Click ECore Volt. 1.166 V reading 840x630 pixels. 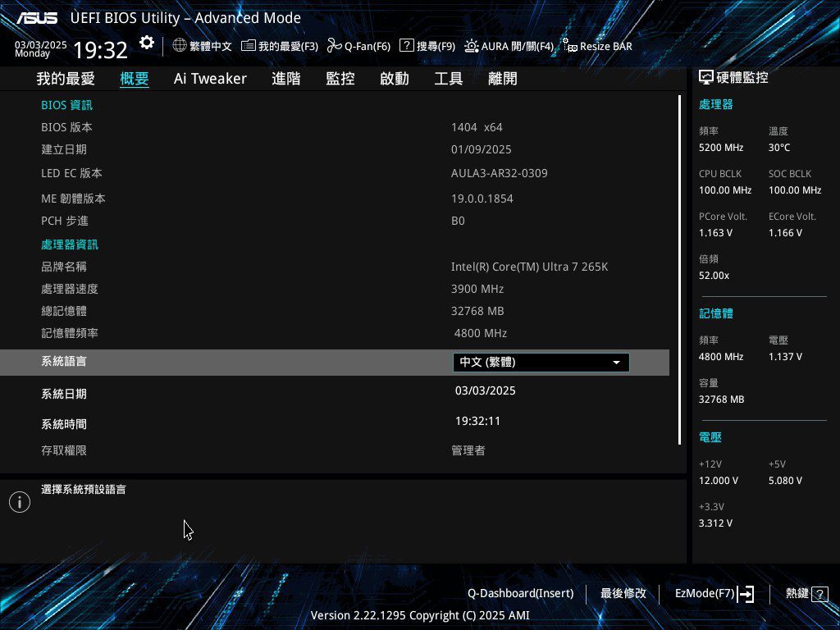point(785,232)
